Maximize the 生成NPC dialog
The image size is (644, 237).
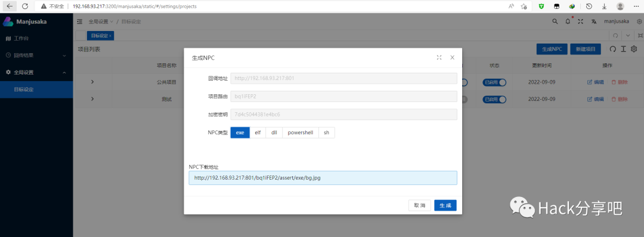[439, 57]
